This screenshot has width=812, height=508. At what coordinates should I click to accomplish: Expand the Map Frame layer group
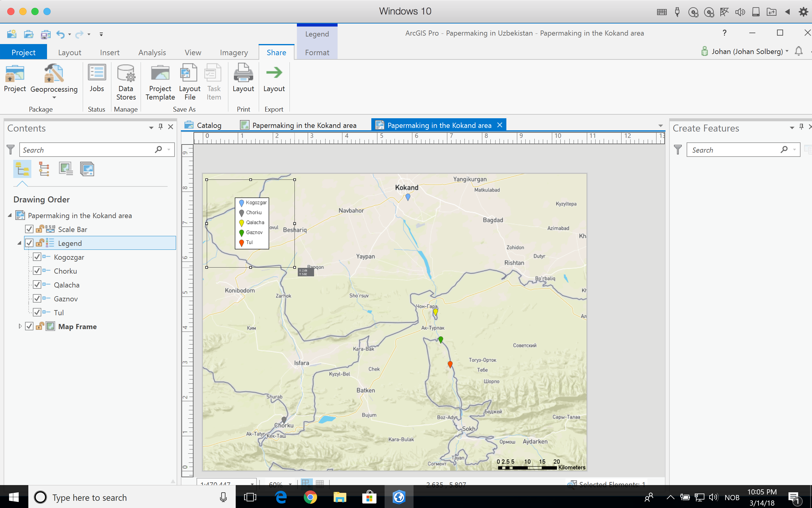19,327
